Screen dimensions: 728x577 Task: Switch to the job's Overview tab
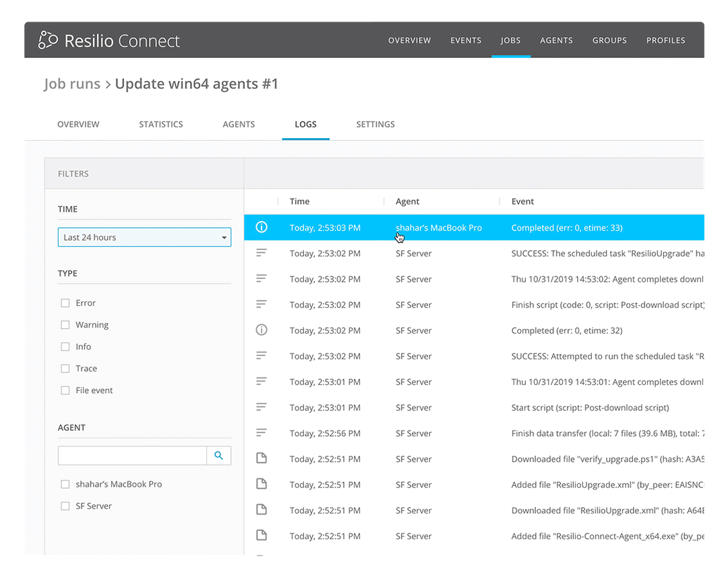(x=78, y=125)
